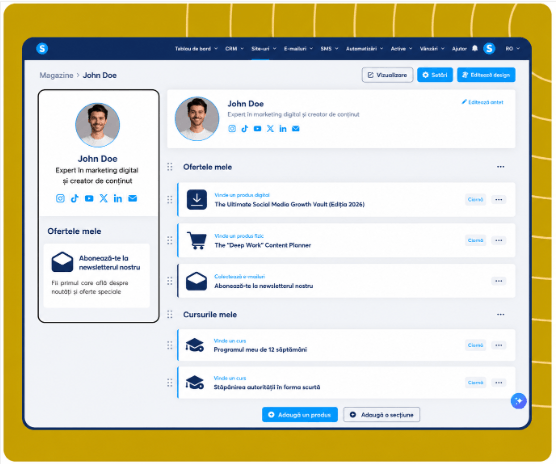Click John Doe profile photo in header card
This screenshot has height=464, width=556.
pyautogui.click(x=197, y=119)
